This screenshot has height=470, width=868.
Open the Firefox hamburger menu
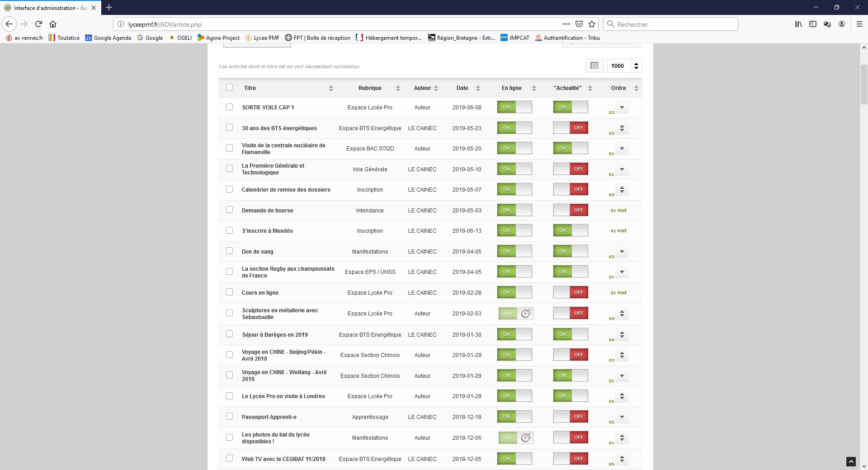[x=859, y=24]
